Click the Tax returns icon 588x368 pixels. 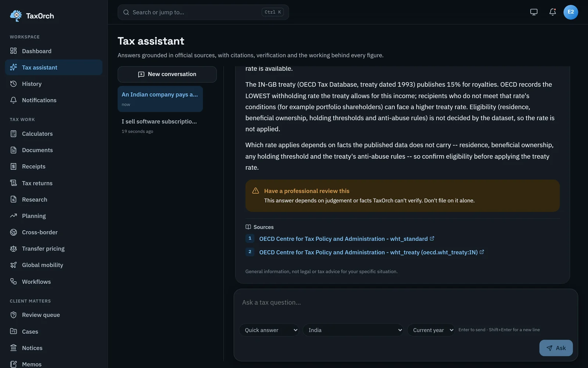[x=14, y=183]
